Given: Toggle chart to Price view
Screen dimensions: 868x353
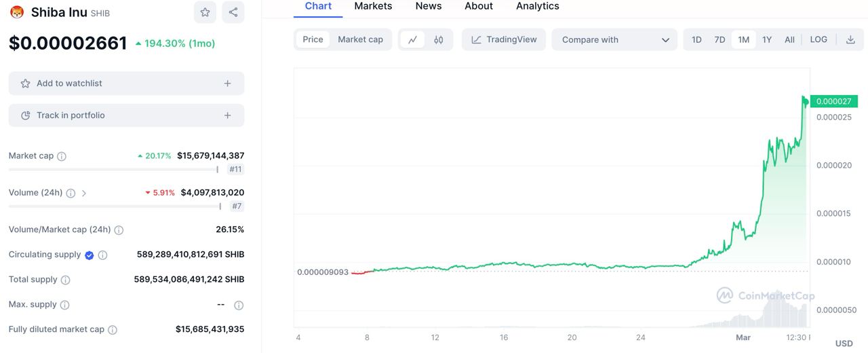Looking at the screenshot, I should [313, 39].
